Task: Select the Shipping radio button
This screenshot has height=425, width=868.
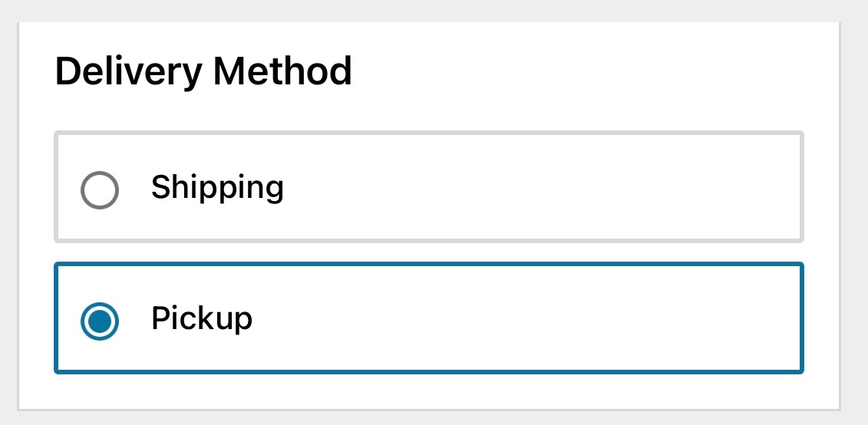Action: click(x=100, y=189)
